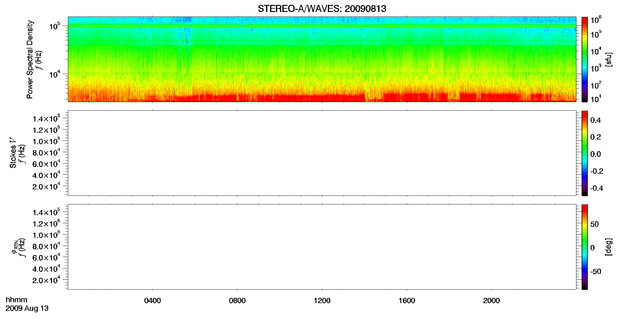Click the -0.2 value on Stokes colorbar

[x=597, y=171]
